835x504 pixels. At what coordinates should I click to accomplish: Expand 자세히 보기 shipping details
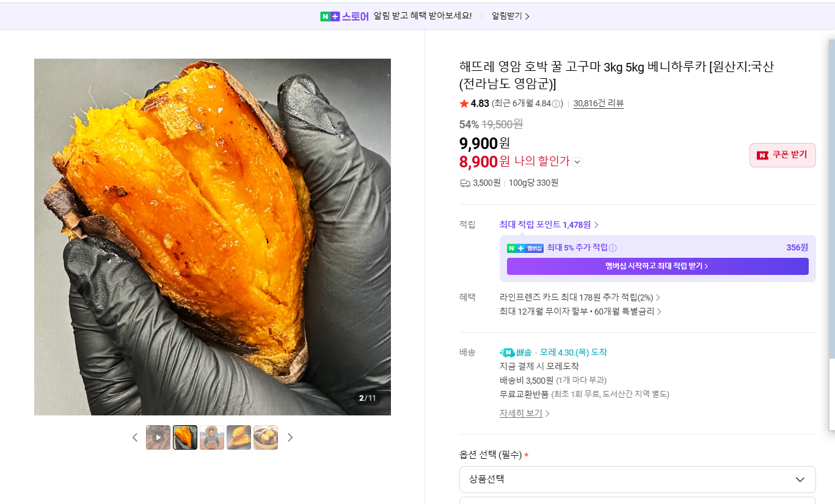coord(519,413)
